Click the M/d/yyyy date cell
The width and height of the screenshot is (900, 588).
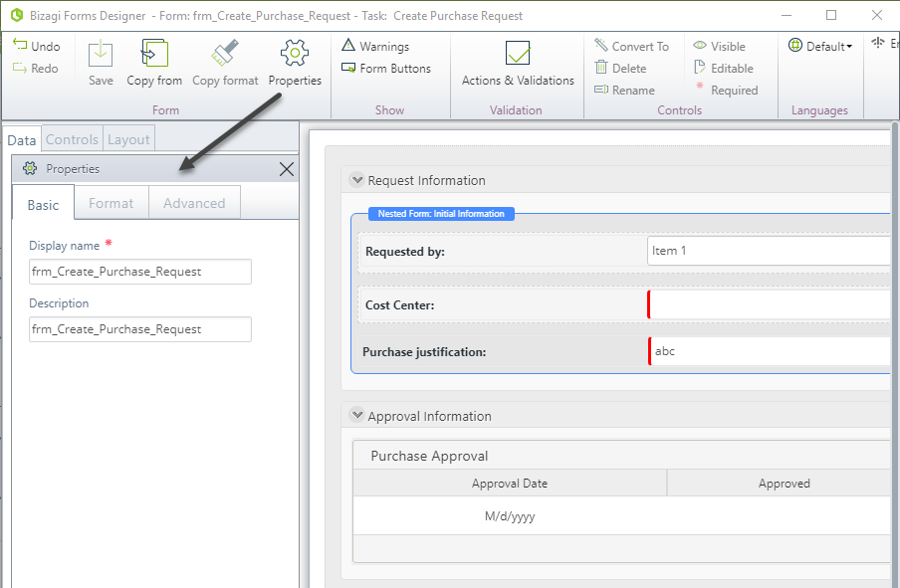point(510,516)
